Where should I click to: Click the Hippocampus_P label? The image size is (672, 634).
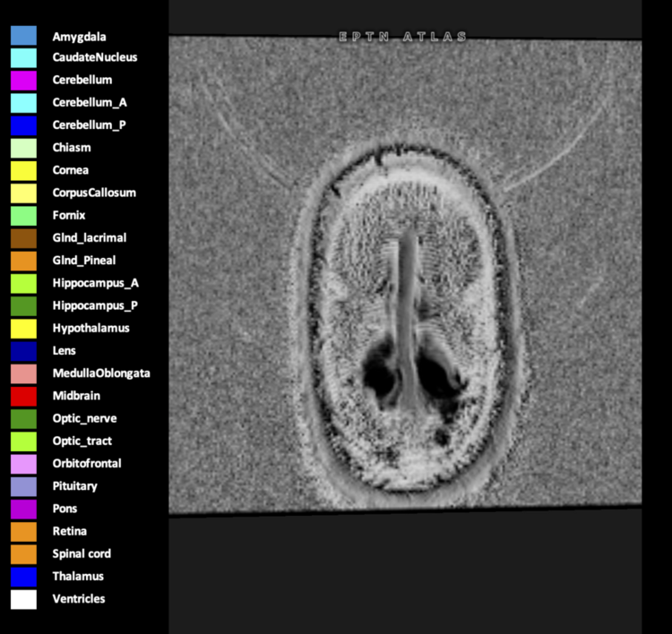tap(95, 306)
